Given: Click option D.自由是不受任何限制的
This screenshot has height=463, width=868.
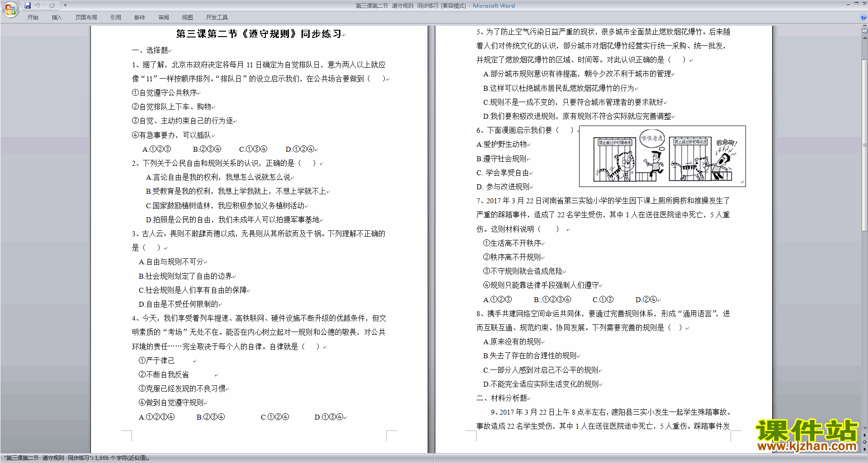Looking at the screenshot, I should [x=179, y=304].
